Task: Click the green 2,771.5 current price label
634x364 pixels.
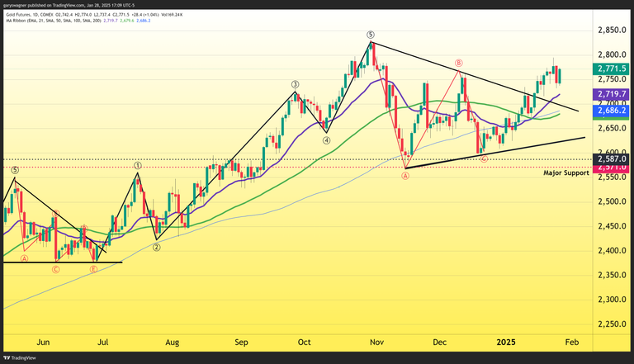Action: pyautogui.click(x=610, y=69)
